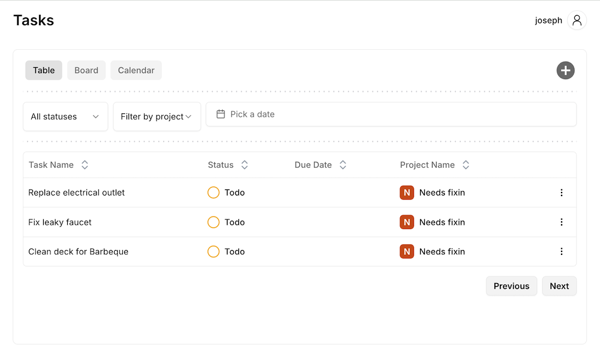The height and width of the screenshot is (364, 600).
Task: Switch to the Board tab
Action: pos(86,70)
